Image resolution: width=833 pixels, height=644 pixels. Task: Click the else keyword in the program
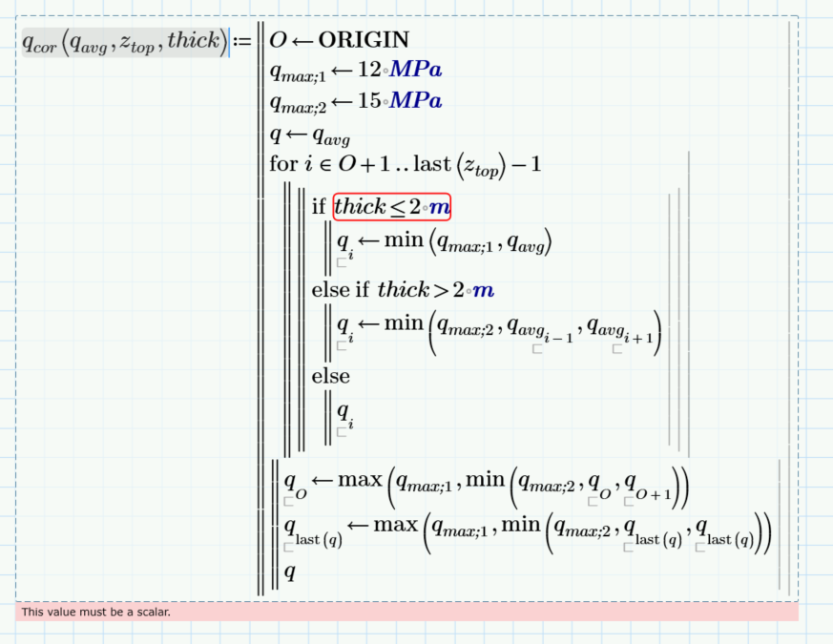[x=329, y=377]
